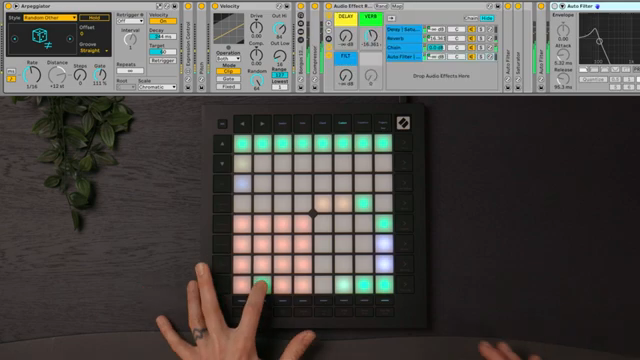The image size is (640, 360).
Task: Select the Fixed velocity mode
Action: [x=228, y=87]
